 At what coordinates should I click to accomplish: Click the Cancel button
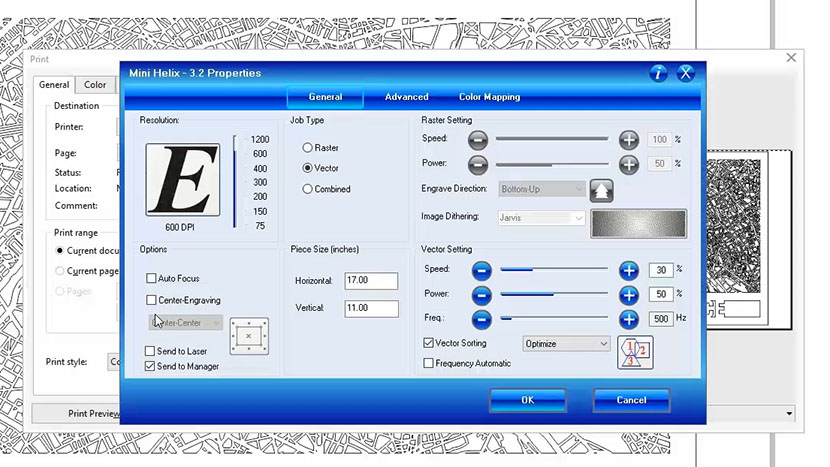(x=631, y=400)
